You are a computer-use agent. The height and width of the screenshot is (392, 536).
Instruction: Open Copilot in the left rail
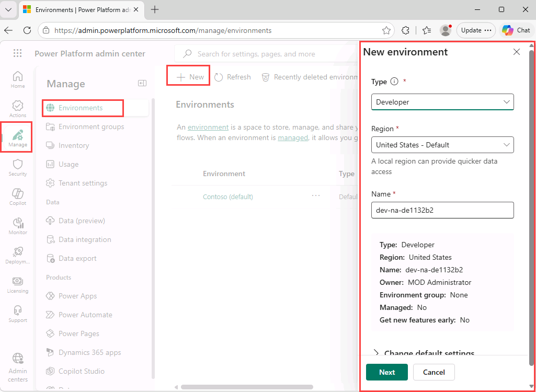(x=17, y=197)
